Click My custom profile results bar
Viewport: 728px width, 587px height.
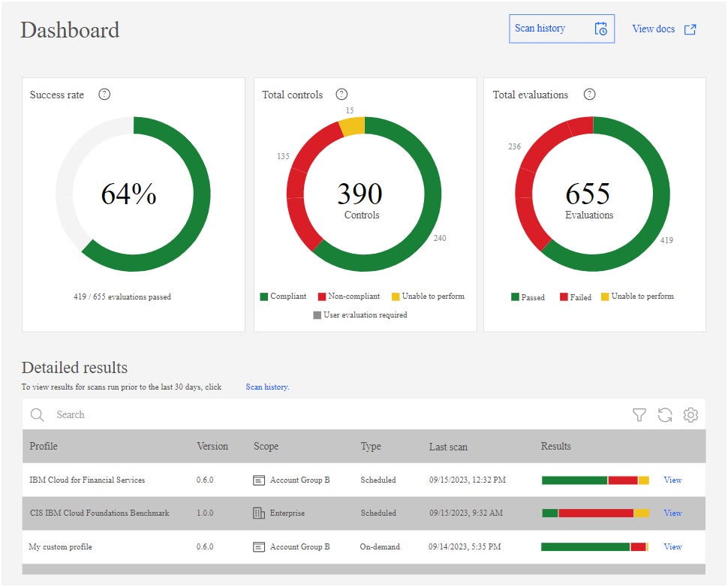594,546
